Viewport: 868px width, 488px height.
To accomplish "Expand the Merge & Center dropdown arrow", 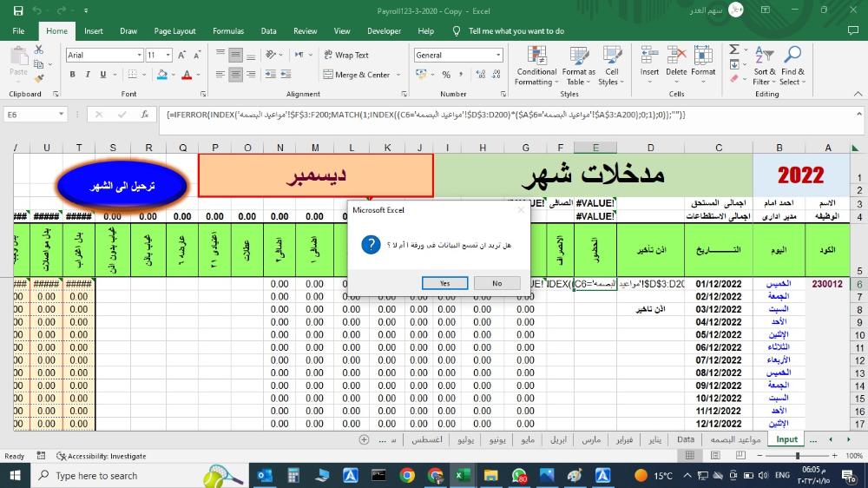I will (398, 74).
